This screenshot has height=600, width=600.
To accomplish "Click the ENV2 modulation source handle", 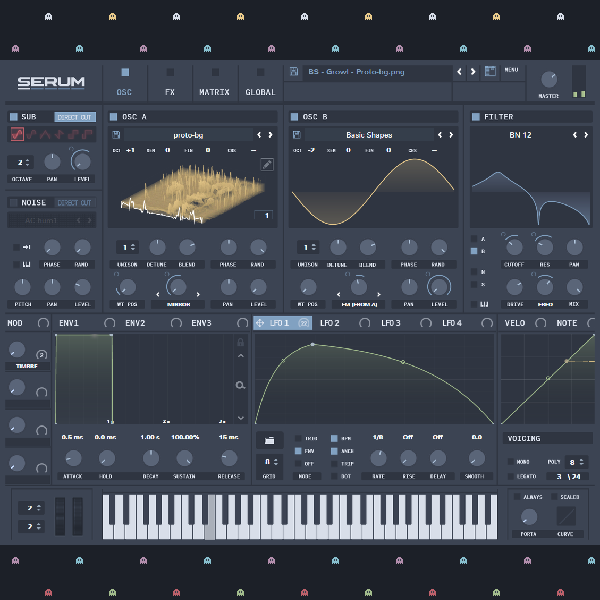I will click(x=176, y=323).
